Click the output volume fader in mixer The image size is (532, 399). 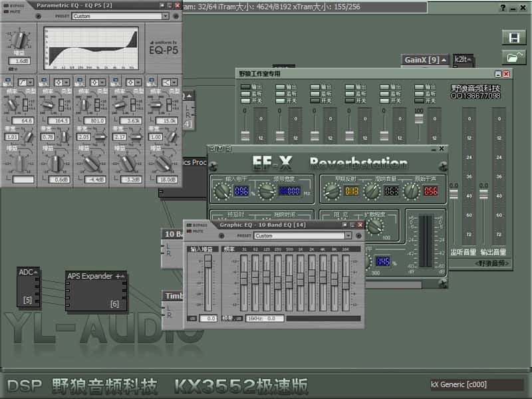pos(483,195)
